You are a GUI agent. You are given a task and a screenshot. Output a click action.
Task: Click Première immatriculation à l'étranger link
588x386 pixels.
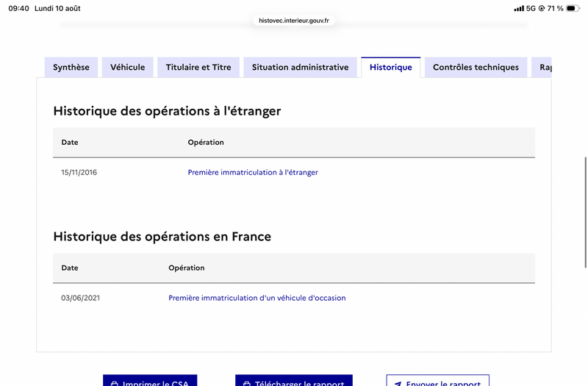253,173
